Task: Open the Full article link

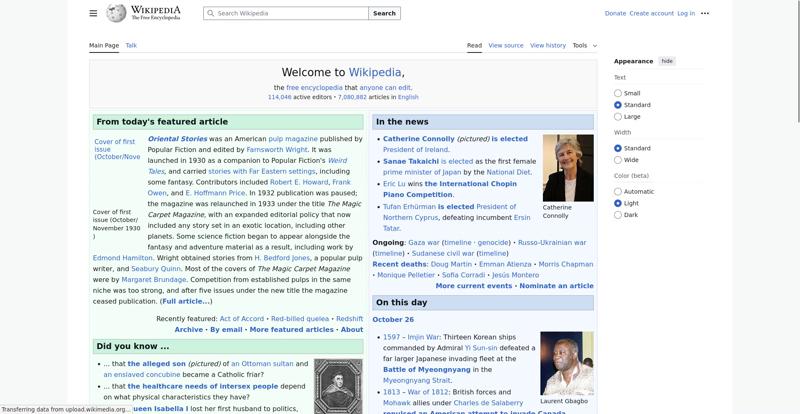Action: (186, 301)
